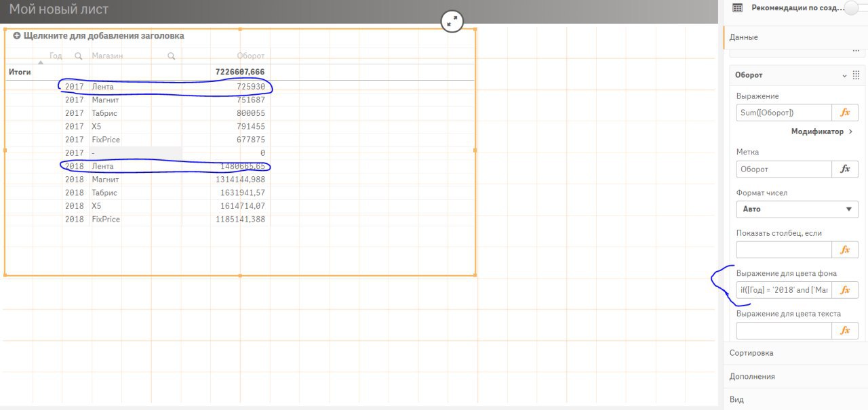
Task: Click the dash cell in the 2017 row
Action: pos(135,153)
